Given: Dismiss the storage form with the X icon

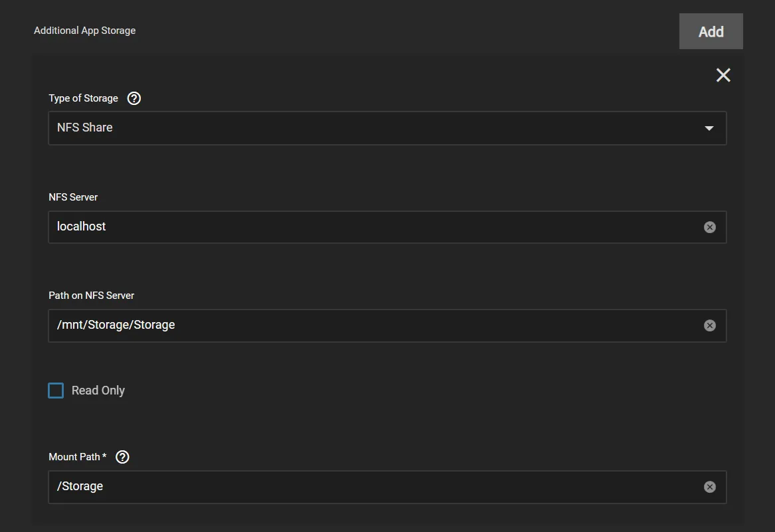Looking at the screenshot, I should 723,75.
